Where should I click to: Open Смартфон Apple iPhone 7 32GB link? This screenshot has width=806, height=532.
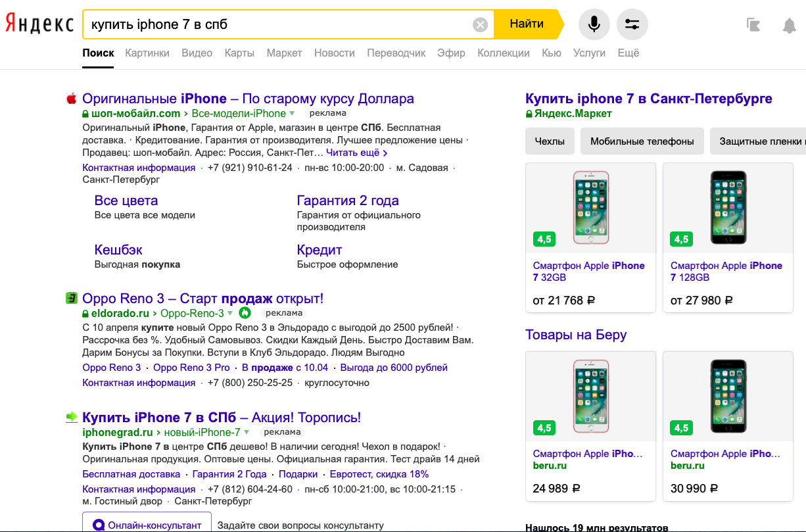pyautogui.click(x=589, y=272)
